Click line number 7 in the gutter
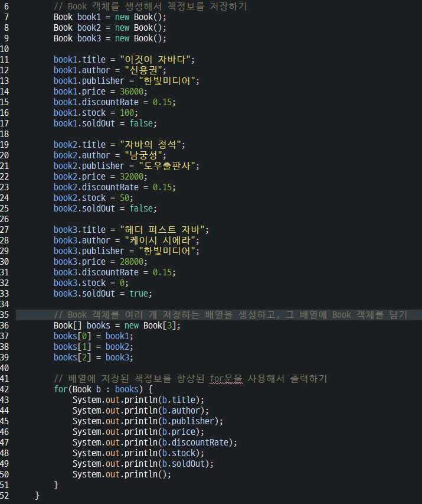Screen dimensions: 422x504 pos(6,17)
